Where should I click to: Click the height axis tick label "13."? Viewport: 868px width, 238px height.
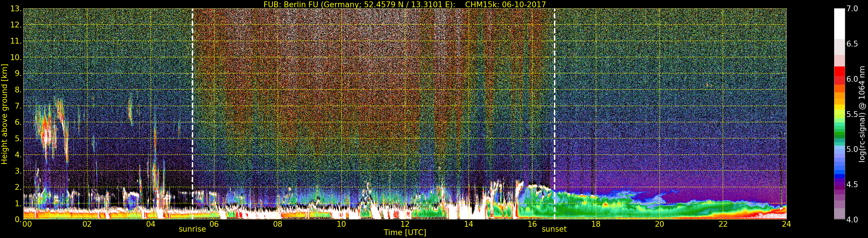pyautogui.click(x=16, y=9)
